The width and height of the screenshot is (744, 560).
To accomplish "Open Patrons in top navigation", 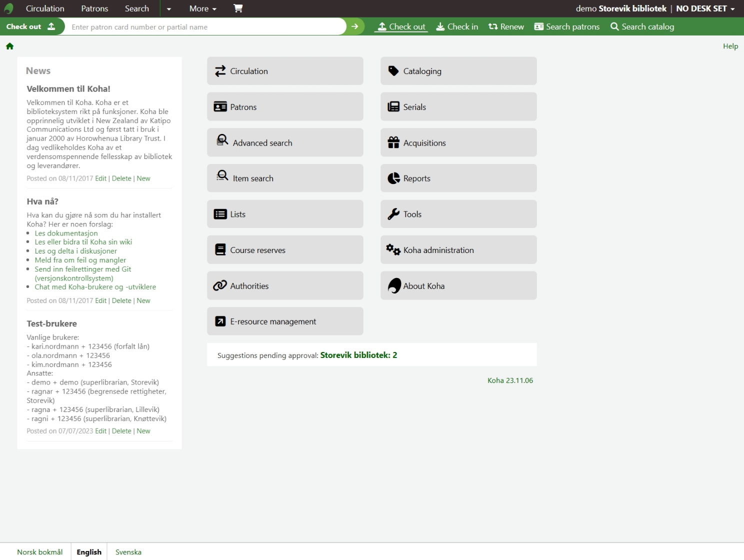I will tap(94, 8).
